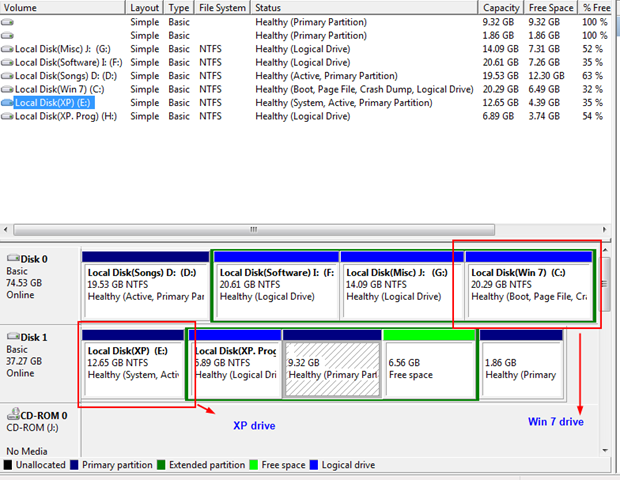Click the 12.30 GB free space cell
This screenshot has width=620, height=480.
pyautogui.click(x=546, y=76)
